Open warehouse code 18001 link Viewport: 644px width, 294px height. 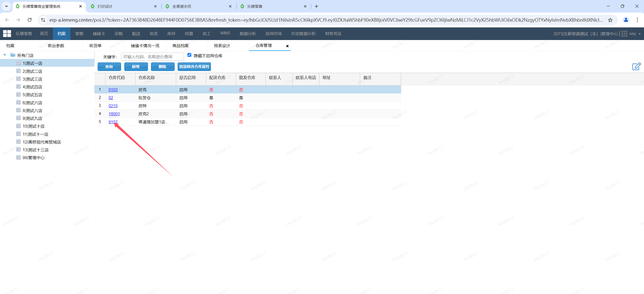114,114
